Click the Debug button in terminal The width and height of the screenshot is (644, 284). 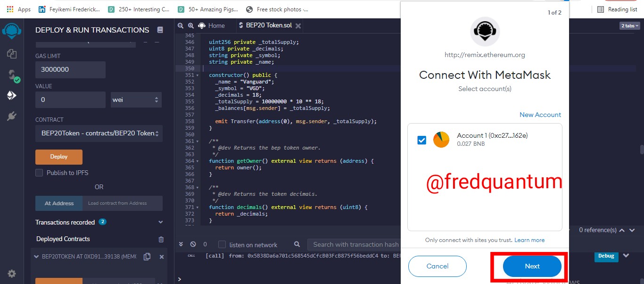point(606,256)
